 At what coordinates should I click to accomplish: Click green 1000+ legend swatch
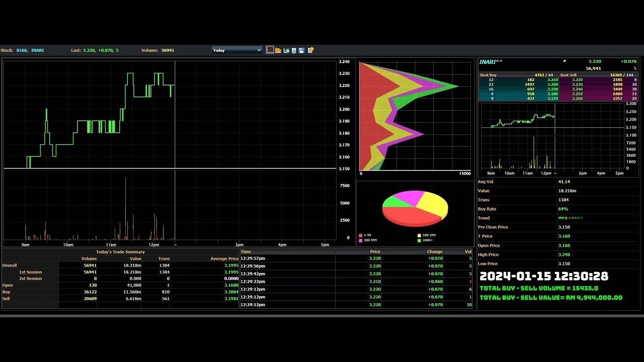pyautogui.click(x=419, y=240)
